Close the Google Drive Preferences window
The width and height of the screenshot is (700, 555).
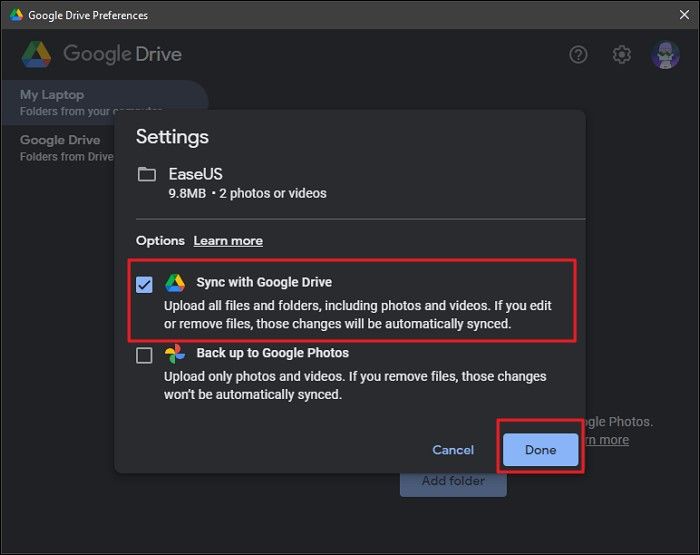point(684,15)
